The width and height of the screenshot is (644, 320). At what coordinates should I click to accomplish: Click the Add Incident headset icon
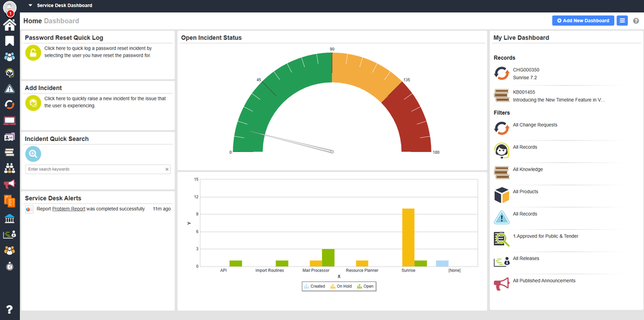click(33, 103)
